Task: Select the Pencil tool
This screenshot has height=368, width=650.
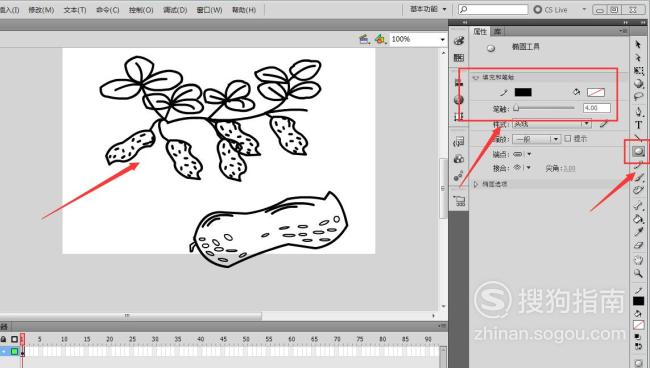Action: tap(638, 165)
